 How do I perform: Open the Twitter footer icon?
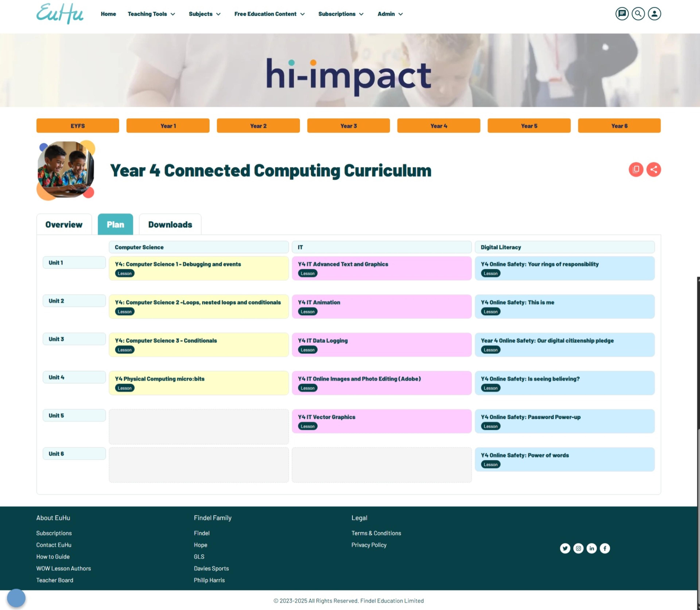(565, 548)
